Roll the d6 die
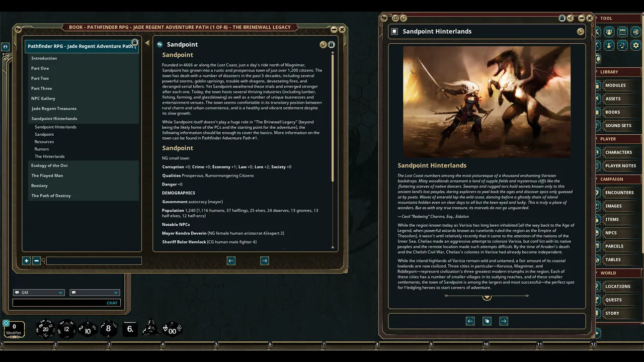Viewport: 644px width, 362px height. [x=130, y=329]
